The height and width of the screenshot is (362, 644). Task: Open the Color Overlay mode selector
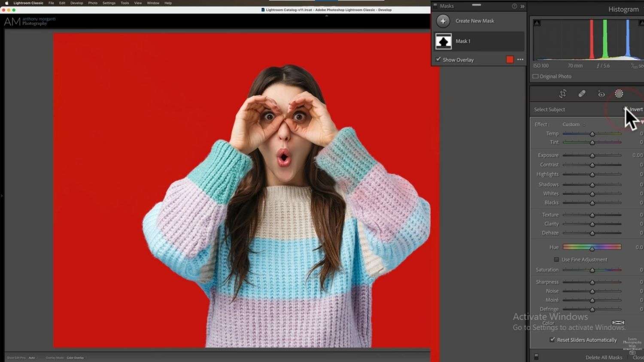75,357
